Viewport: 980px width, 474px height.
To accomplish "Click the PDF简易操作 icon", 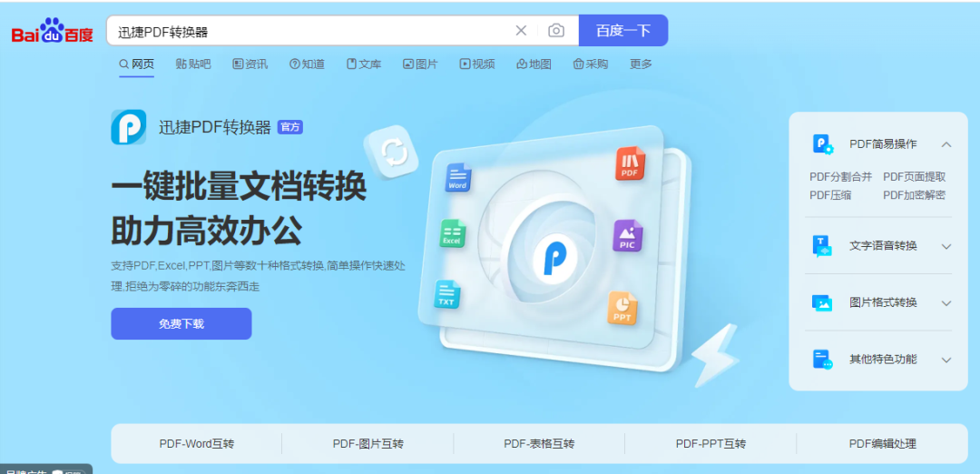I will pos(822,144).
